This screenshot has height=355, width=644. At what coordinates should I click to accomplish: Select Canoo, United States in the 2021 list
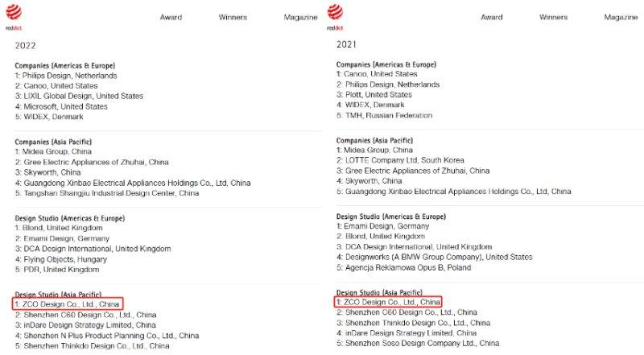(377, 74)
